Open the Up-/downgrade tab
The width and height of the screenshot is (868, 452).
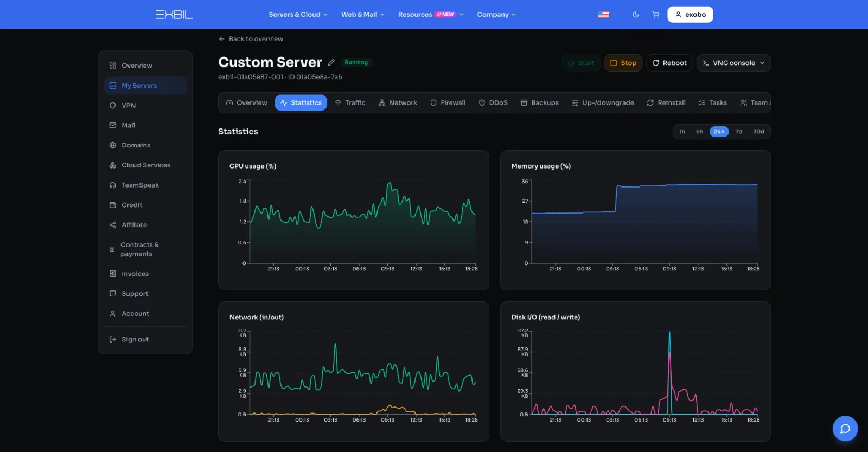[x=603, y=103]
